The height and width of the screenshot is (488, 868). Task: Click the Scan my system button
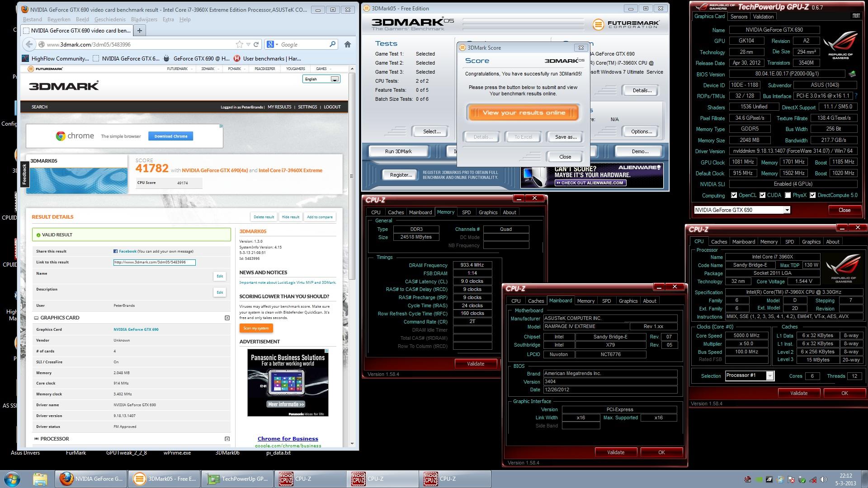coord(256,328)
